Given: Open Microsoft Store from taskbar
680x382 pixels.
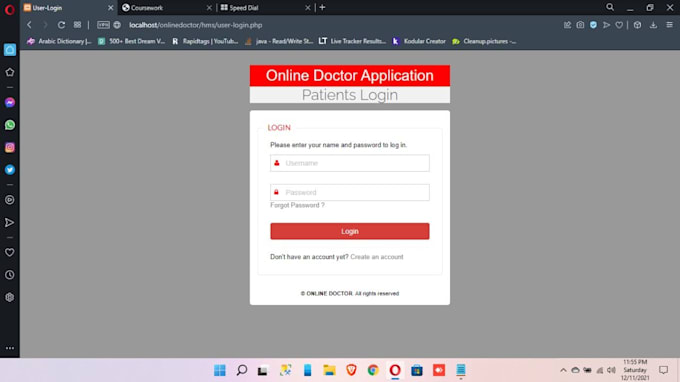Looking at the screenshot, I should click(417, 370).
